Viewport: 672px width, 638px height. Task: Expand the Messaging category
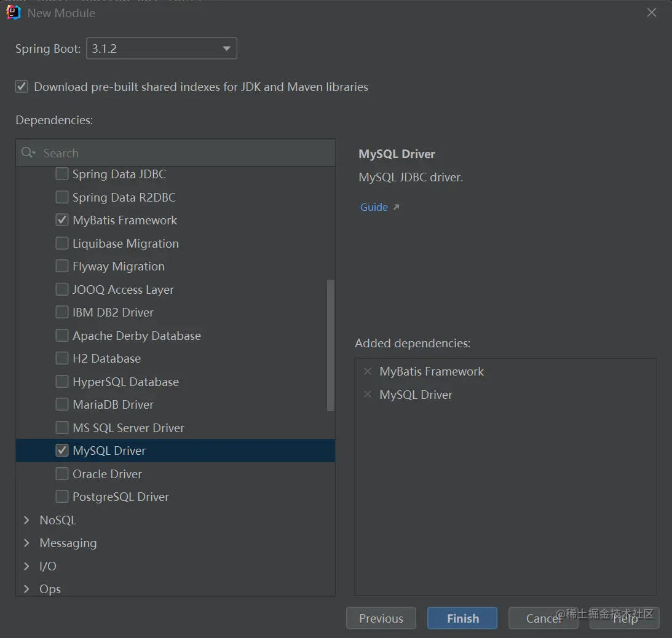[x=26, y=543]
